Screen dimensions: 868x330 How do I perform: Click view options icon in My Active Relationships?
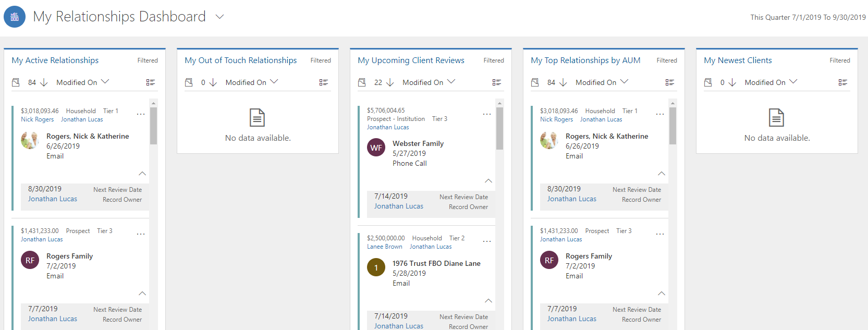click(x=151, y=82)
